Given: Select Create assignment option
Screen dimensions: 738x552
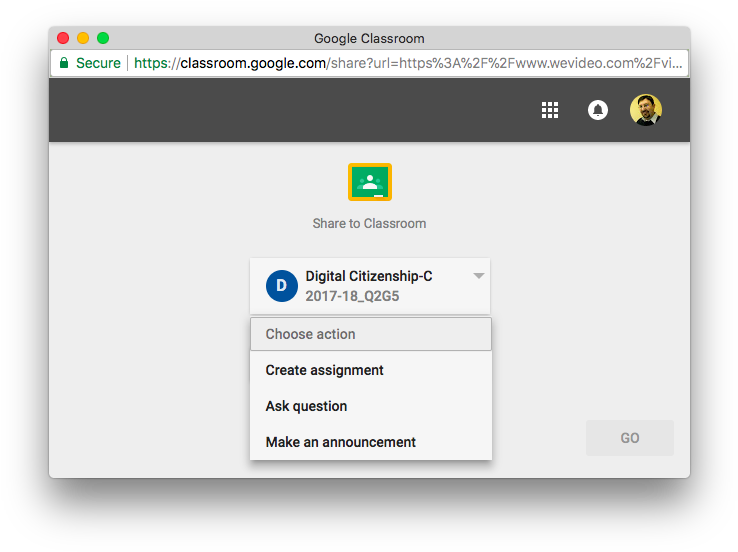Looking at the screenshot, I should pos(325,370).
